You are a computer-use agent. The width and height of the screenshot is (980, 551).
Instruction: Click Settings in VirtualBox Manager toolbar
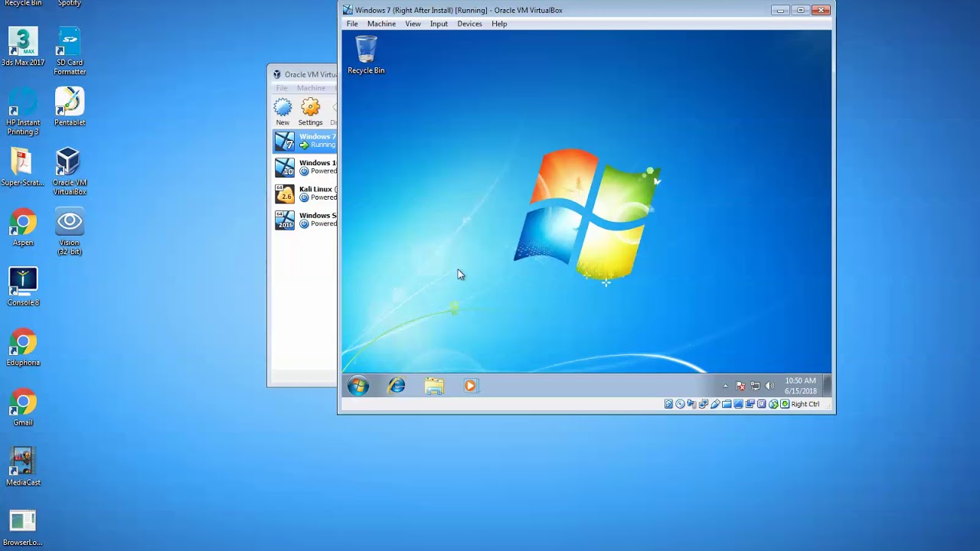pyautogui.click(x=310, y=112)
